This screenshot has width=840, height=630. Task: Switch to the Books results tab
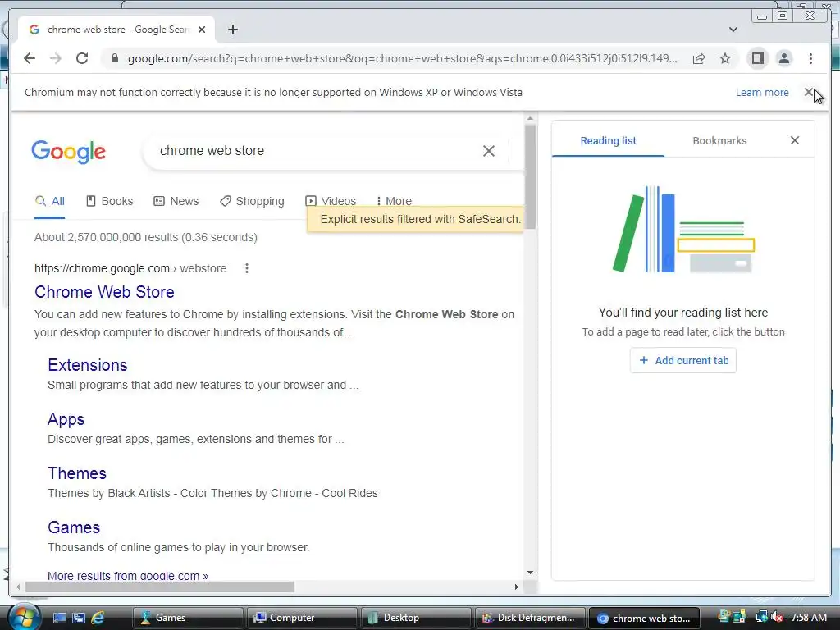(110, 202)
